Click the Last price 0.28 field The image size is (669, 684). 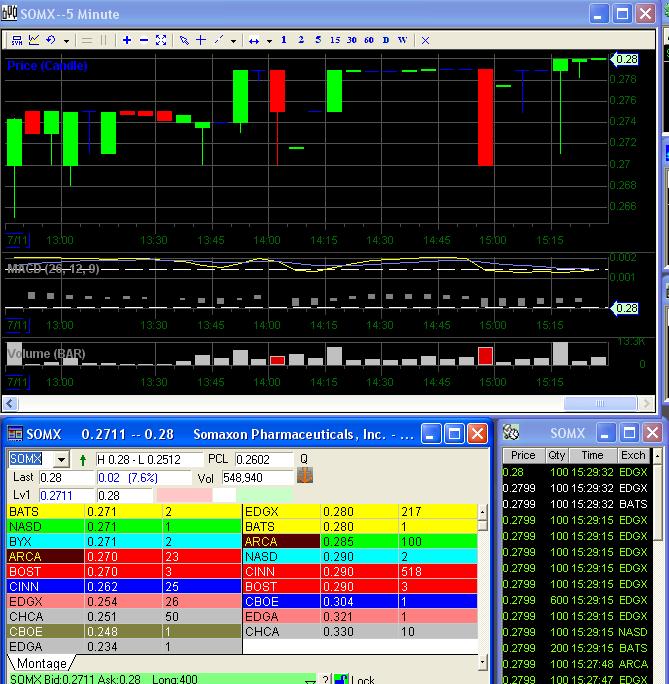point(67,478)
